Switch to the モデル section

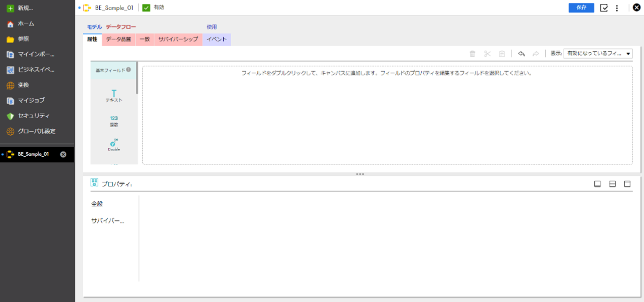point(94,27)
